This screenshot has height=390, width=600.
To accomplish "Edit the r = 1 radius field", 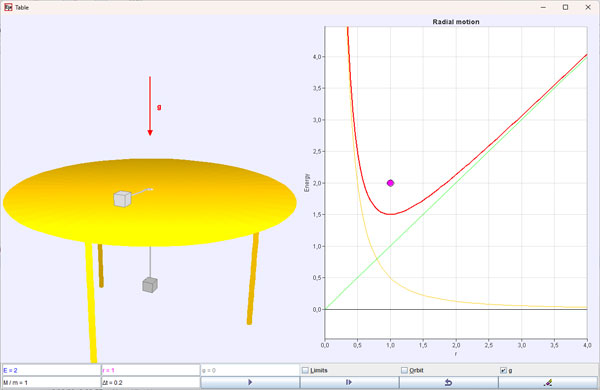I will pos(150,370).
